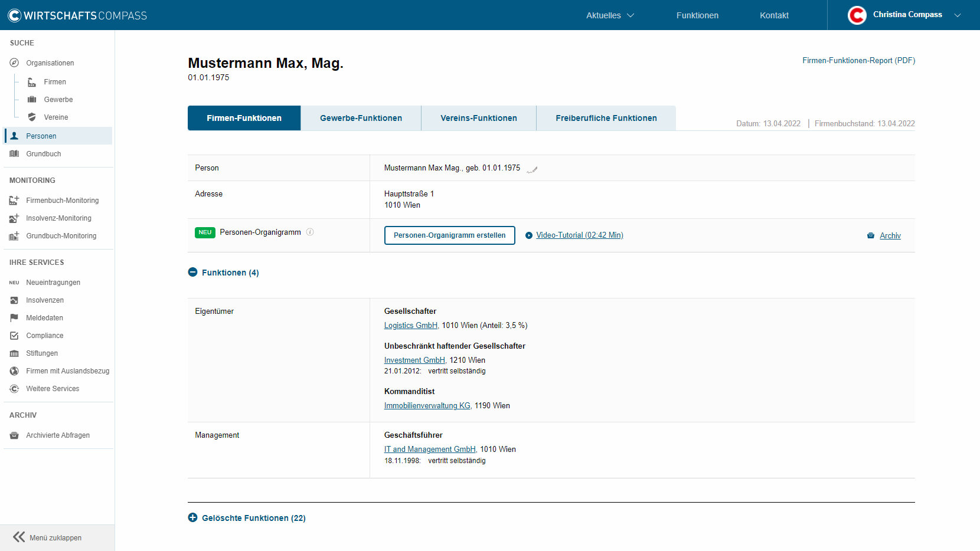The image size is (980, 551).
Task: Open Stiftungen service
Action: (42, 353)
